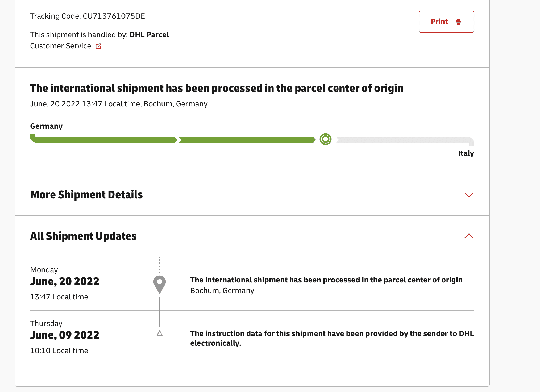Click the June, 20 2022 update entry
540x392 pixels.
(x=65, y=281)
